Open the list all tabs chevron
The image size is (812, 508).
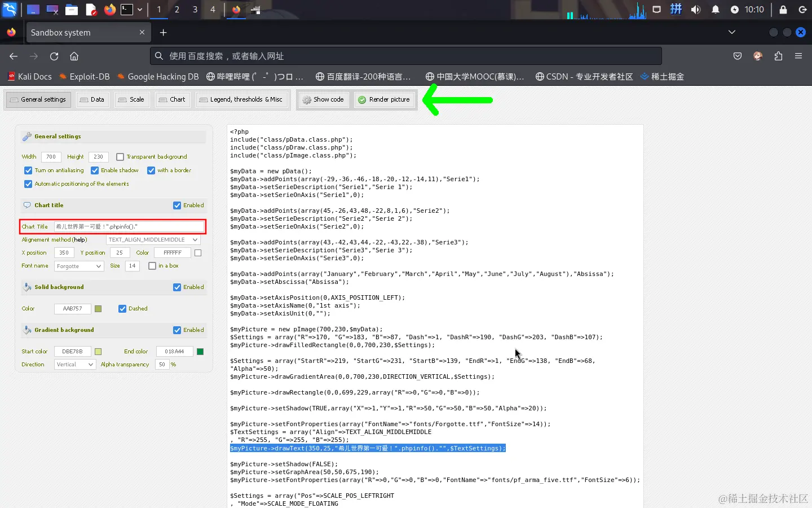(x=732, y=32)
